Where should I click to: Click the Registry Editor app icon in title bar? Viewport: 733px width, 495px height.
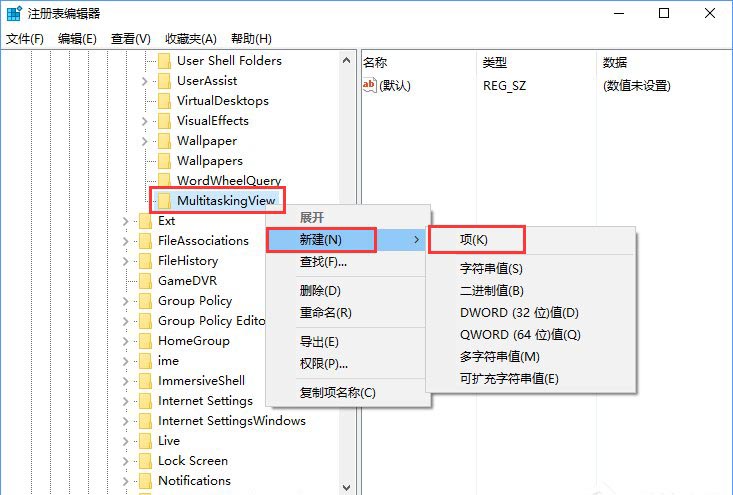pos(14,14)
